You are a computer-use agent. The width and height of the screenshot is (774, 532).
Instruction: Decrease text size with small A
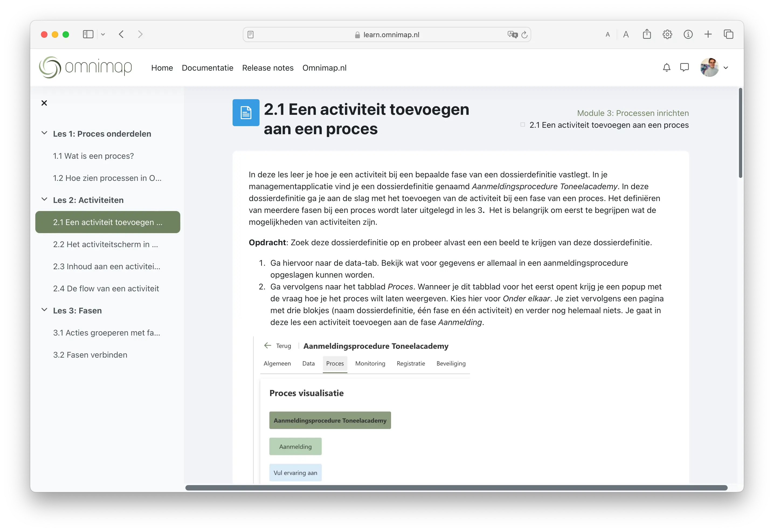tap(607, 35)
